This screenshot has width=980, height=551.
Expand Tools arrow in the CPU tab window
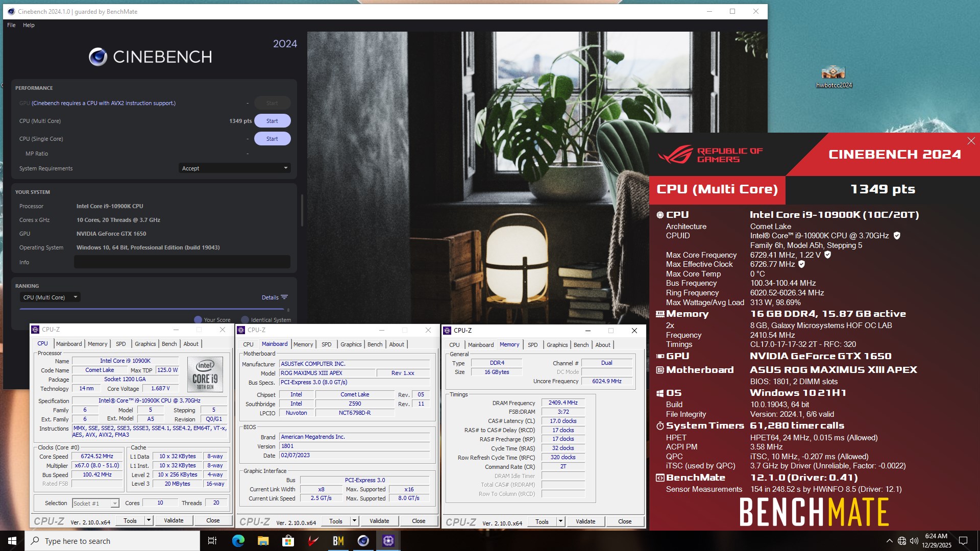point(149,520)
